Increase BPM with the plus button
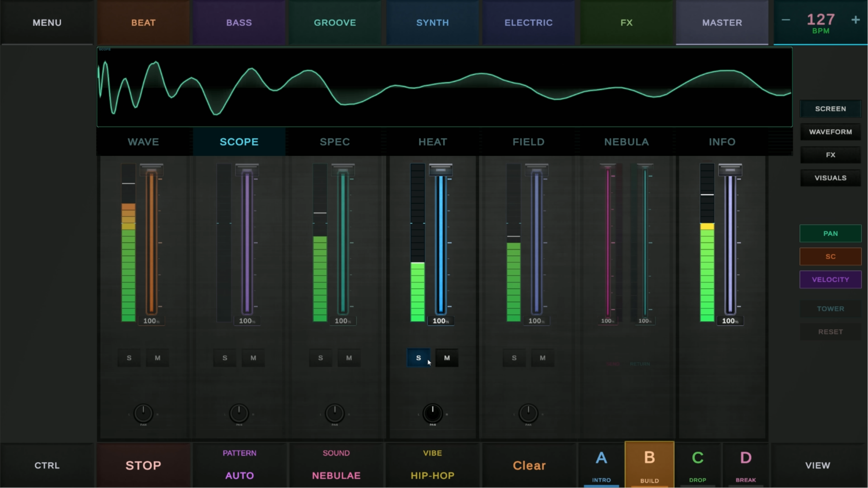 point(855,20)
